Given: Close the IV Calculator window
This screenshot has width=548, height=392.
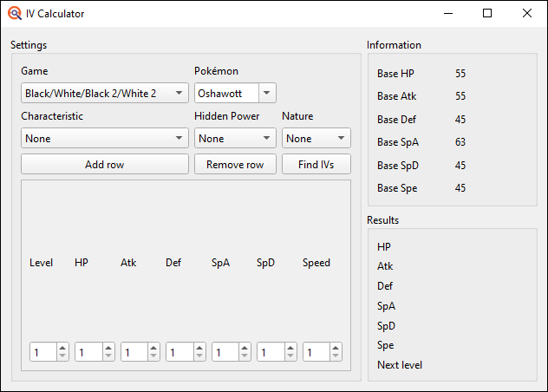Looking at the screenshot, I should tap(527, 13).
